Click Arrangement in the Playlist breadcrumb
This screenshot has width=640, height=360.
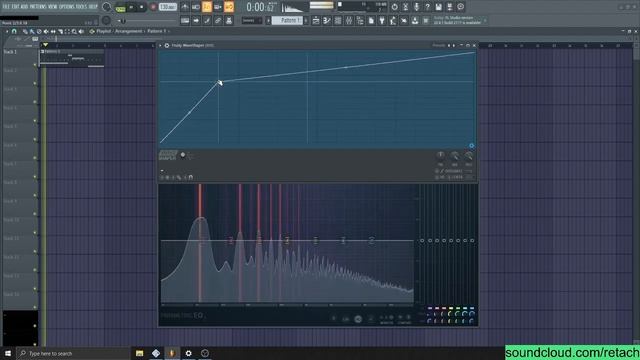click(x=129, y=31)
